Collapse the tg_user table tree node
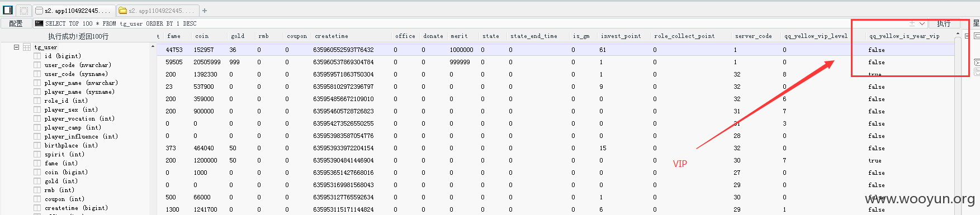Image resolution: width=980 pixels, height=215 pixels. coord(17,47)
